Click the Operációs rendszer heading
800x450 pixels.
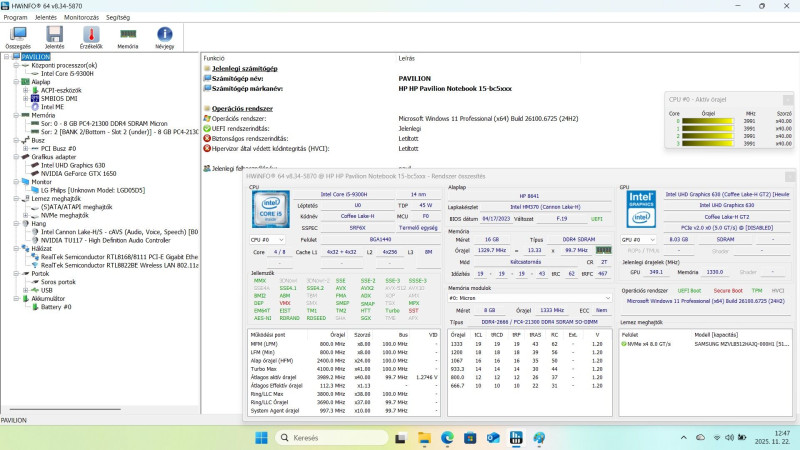(242, 109)
